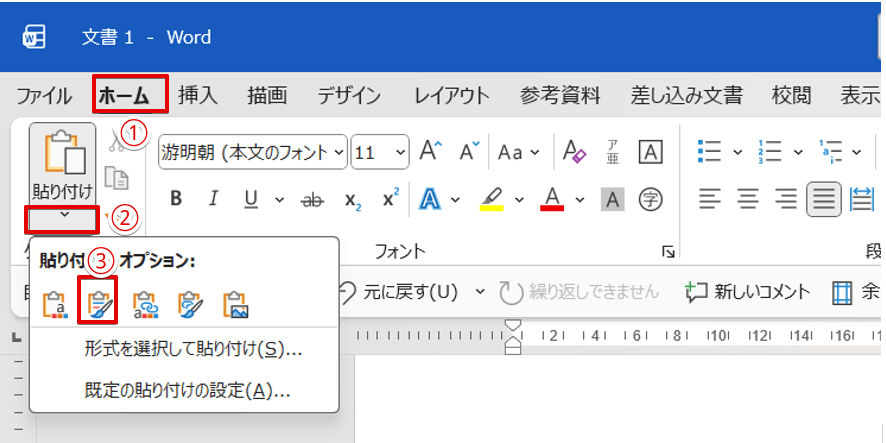Open the フォント dialog launcher
The height and width of the screenshot is (443, 886).
pyautogui.click(x=668, y=253)
